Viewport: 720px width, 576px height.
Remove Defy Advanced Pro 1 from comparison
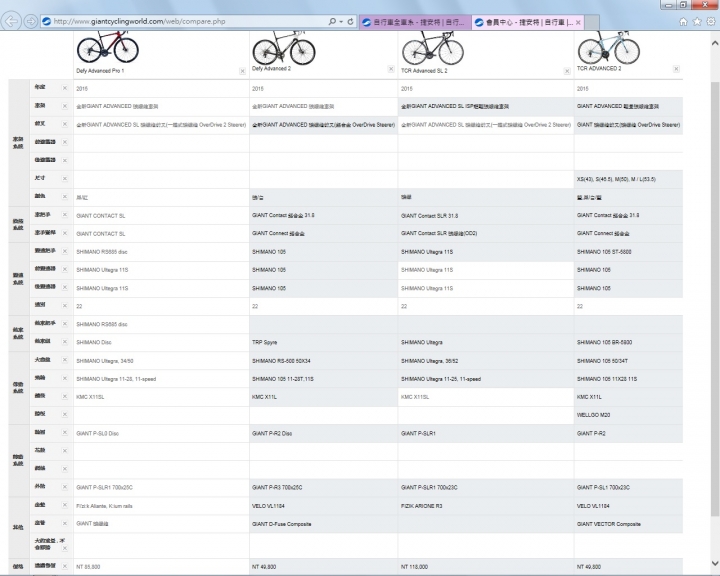coord(242,71)
